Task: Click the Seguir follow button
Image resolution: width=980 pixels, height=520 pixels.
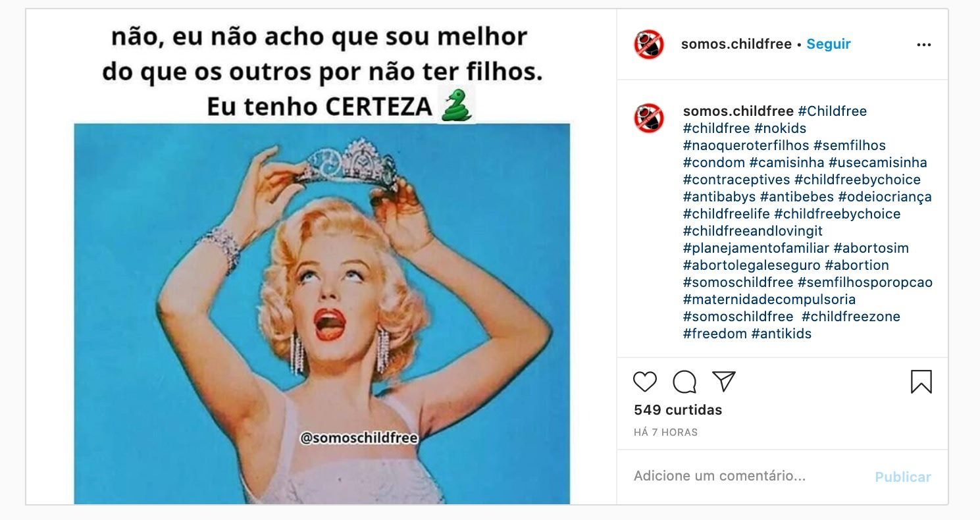Action: 829,44
